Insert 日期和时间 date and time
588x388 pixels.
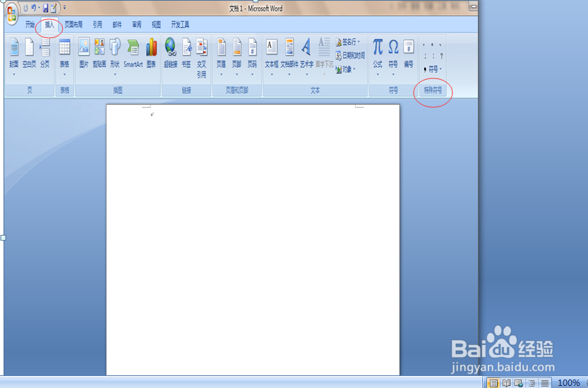[x=350, y=56]
